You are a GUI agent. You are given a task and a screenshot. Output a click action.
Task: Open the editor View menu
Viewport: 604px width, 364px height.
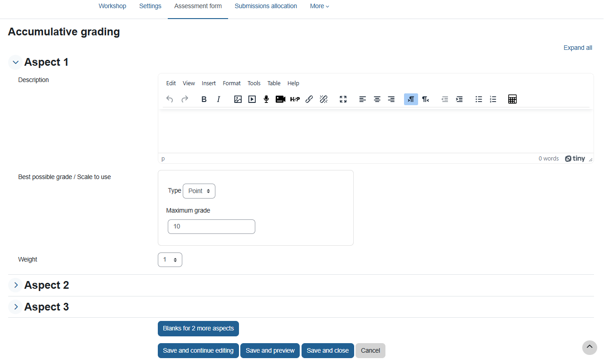(189, 83)
